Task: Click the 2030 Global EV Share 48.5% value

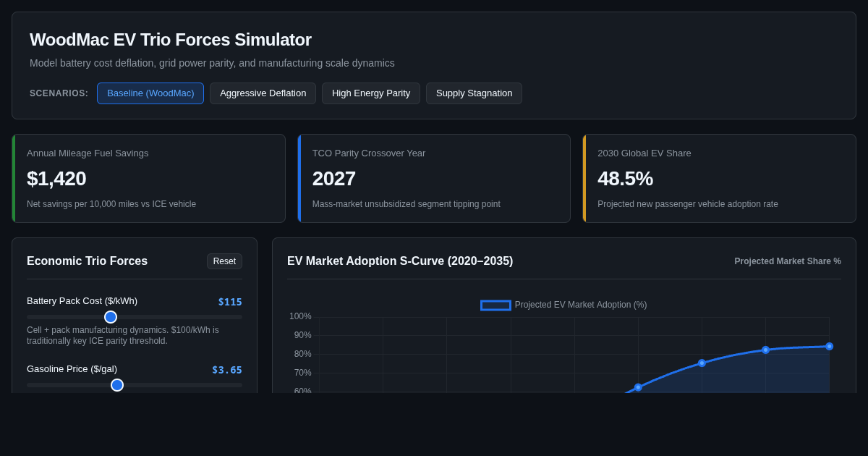Action: click(625, 179)
